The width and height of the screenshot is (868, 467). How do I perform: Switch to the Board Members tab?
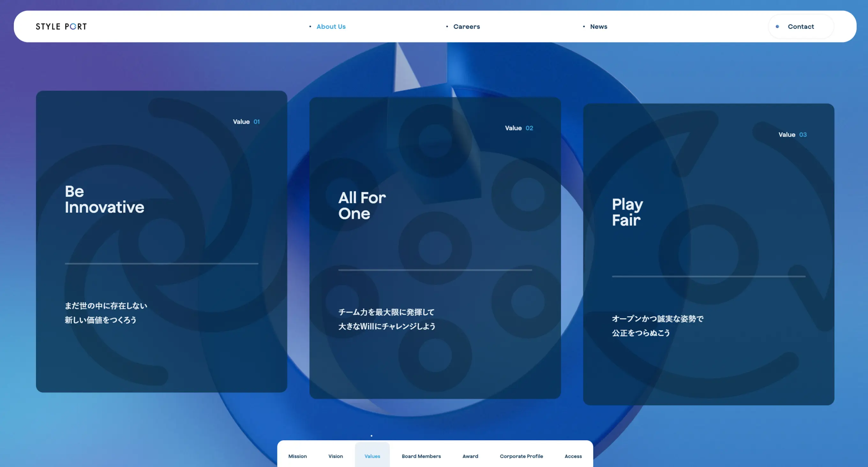pos(421,456)
